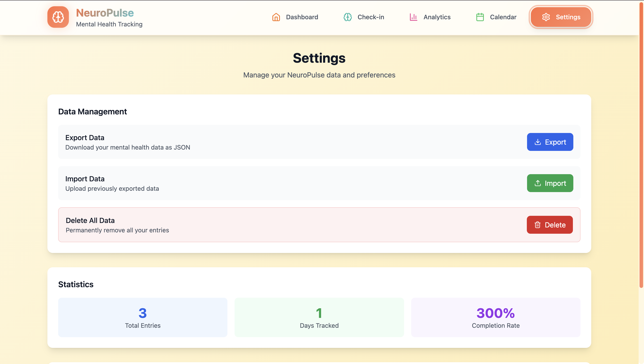This screenshot has height=364, width=644.
Task: Click the NeuroPulse brain logo icon
Action: pos(58,17)
